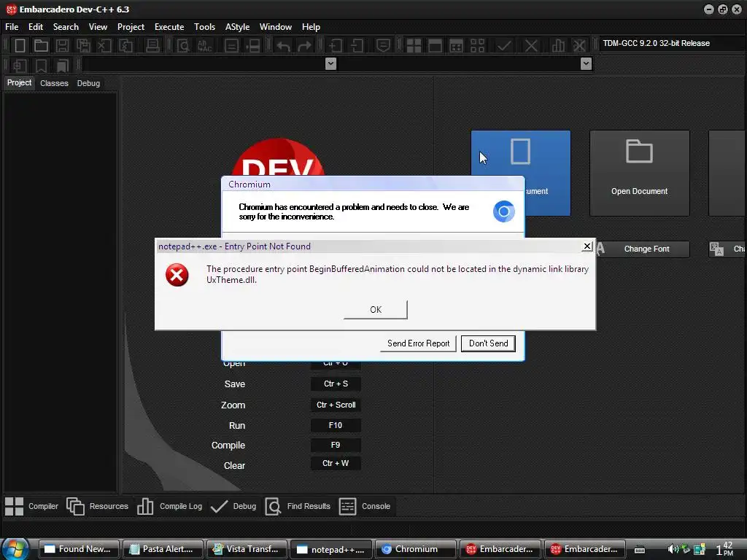Screen dimensions: 747x560
Task: Open the TDM-GCC 9.2.0 compiler selector
Action: tap(672, 43)
